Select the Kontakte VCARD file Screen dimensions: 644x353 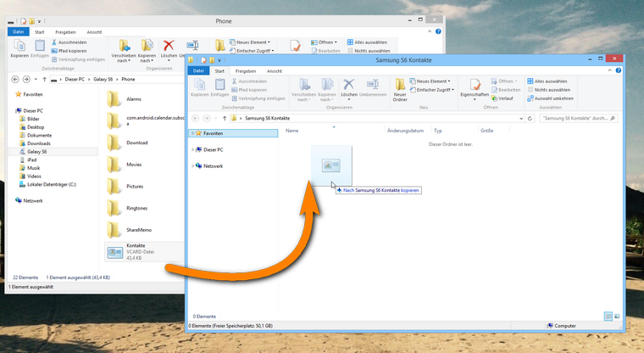(136, 251)
